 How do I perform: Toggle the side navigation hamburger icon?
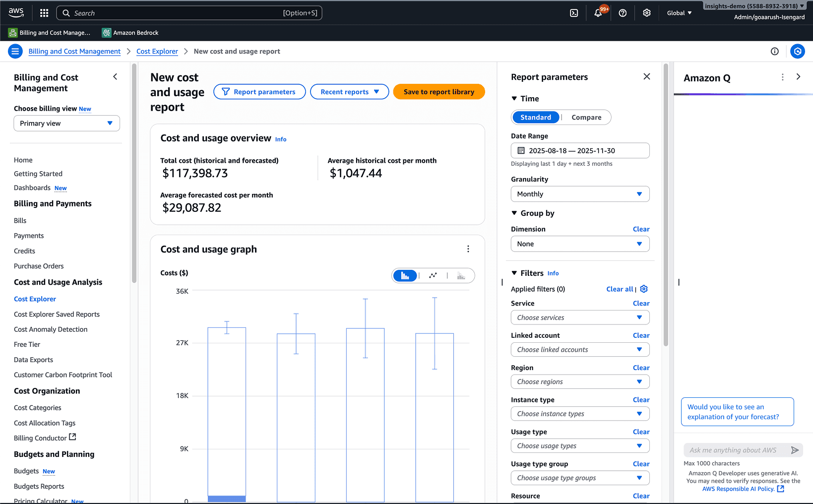(x=15, y=51)
